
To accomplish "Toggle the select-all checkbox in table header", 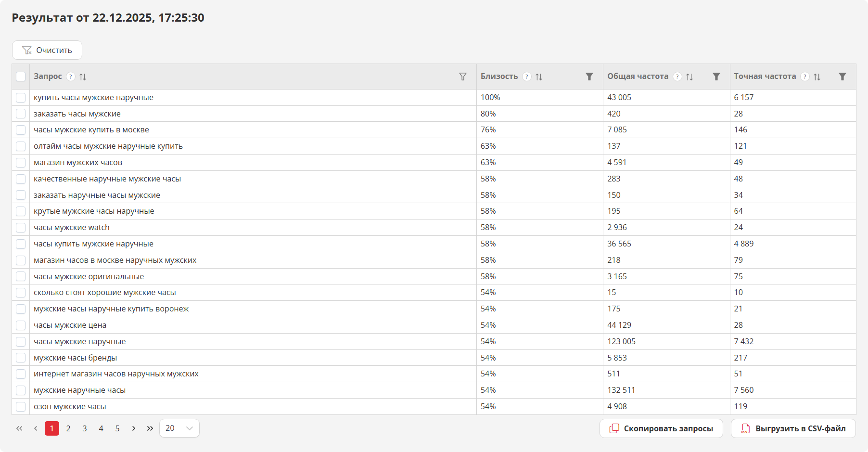I will pos(21,77).
